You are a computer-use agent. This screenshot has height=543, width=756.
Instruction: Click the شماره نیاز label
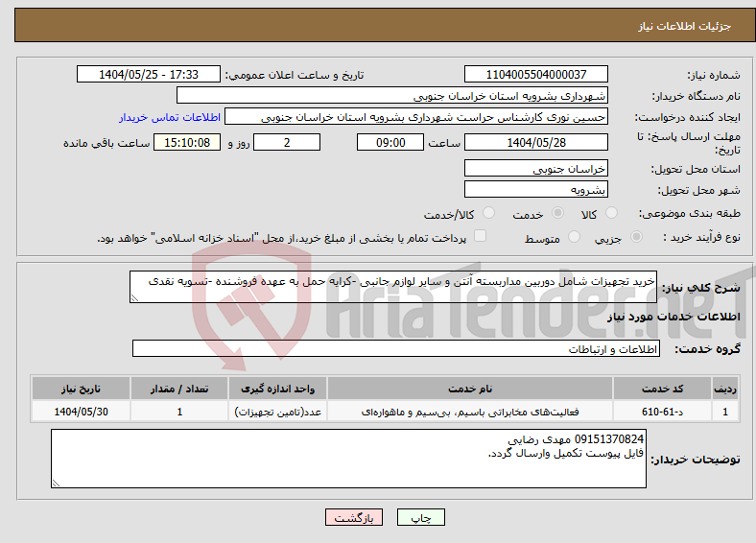point(714,75)
